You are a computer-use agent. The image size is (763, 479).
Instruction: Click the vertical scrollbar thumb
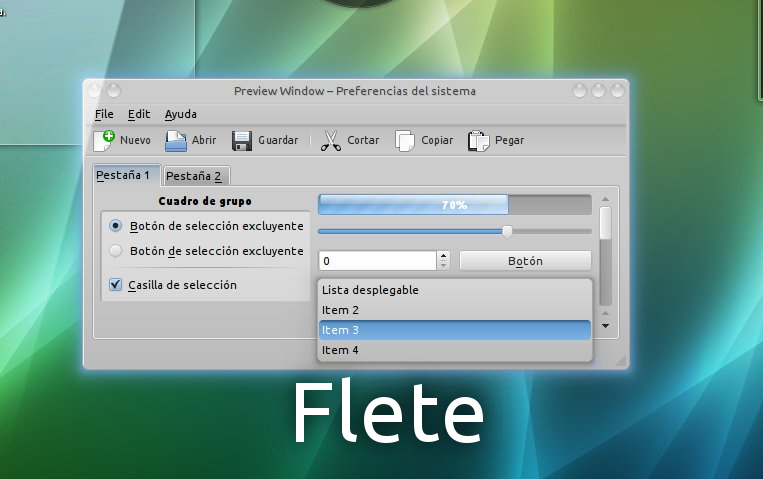coord(605,223)
